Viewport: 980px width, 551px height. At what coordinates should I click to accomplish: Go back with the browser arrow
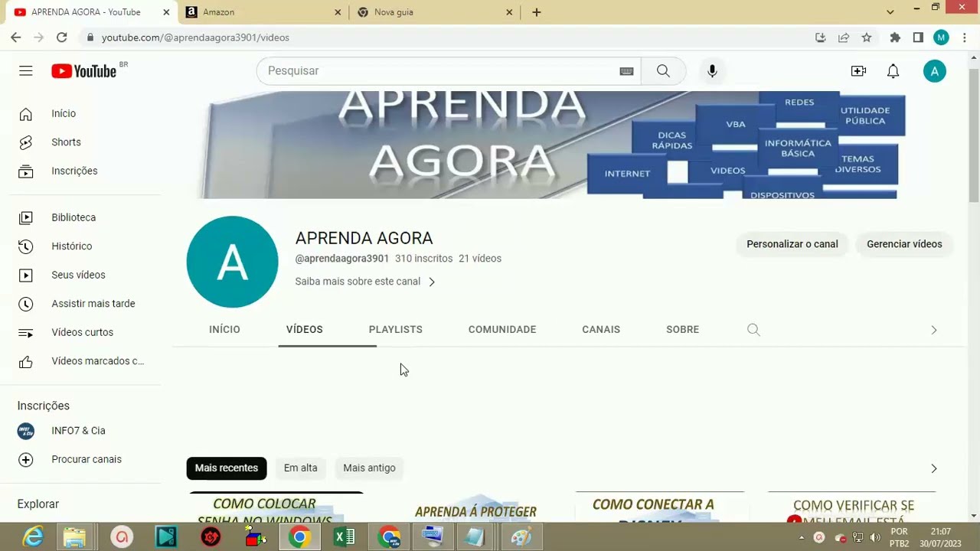click(16, 37)
